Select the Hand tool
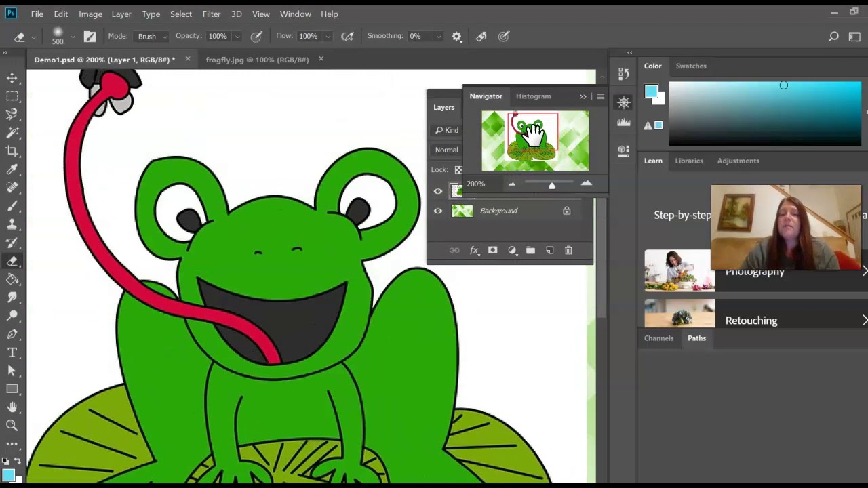 click(x=12, y=407)
